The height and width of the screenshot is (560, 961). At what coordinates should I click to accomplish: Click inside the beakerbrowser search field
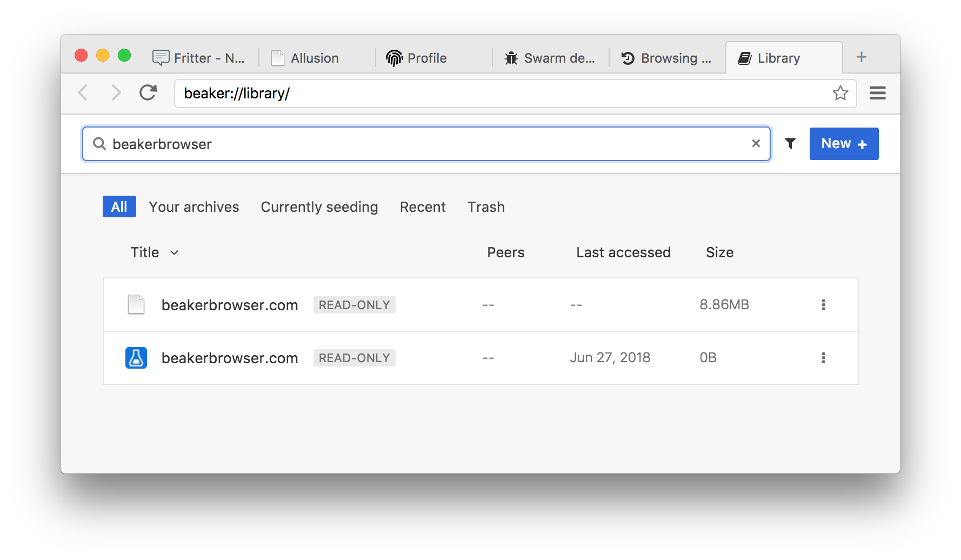[378, 143]
